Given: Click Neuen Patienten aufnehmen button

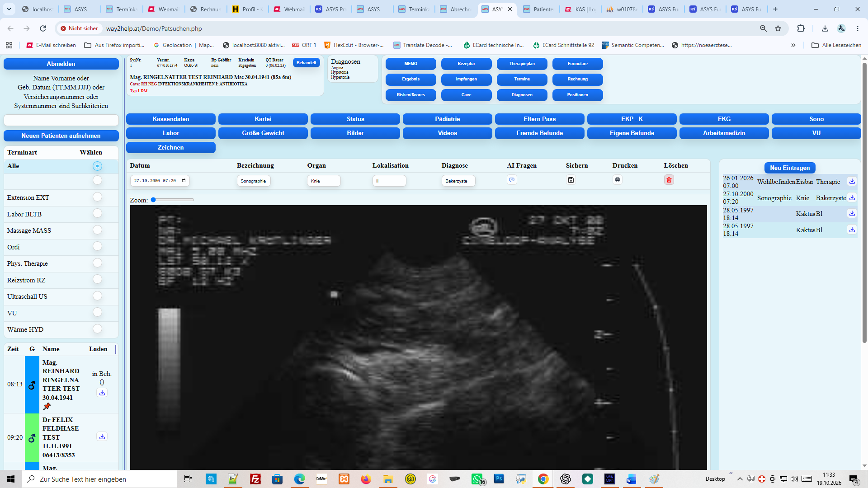Looking at the screenshot, I should (61, 136).
